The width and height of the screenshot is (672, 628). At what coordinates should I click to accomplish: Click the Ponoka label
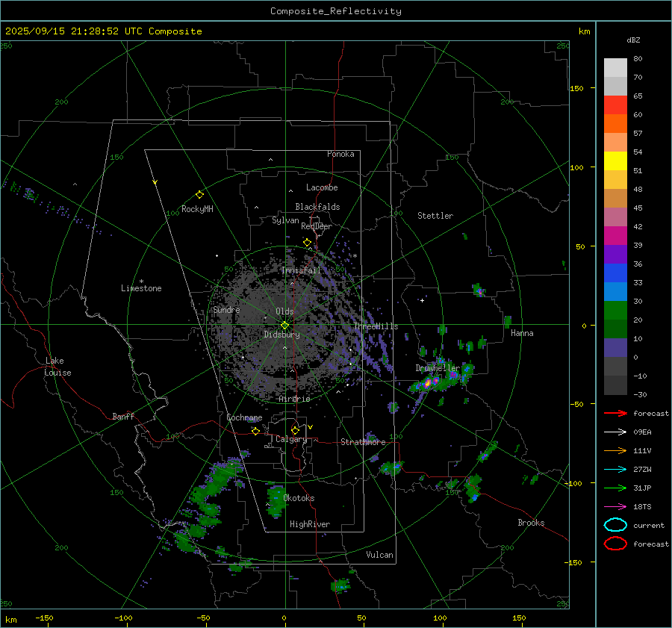coord(340,154)
